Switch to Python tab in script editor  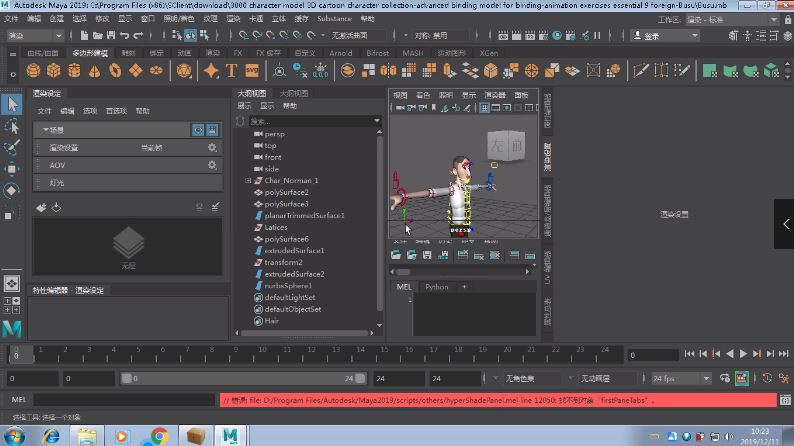[437, 287]
